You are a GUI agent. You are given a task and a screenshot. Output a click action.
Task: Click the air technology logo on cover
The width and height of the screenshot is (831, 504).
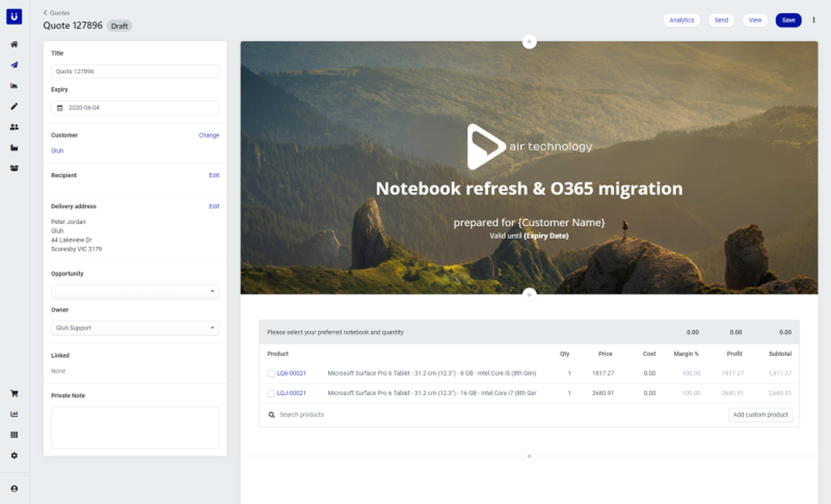point(529,147)
